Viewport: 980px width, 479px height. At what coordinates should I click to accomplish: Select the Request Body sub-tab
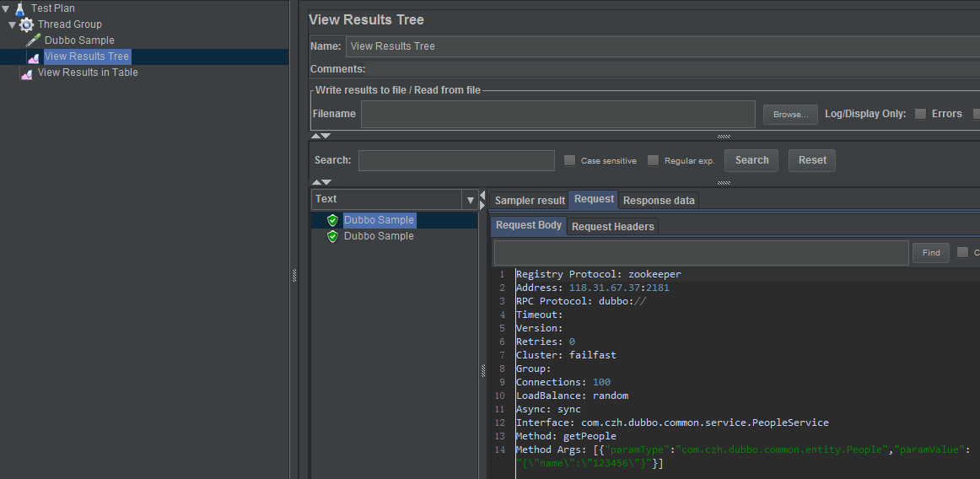(x=528, y=226)
